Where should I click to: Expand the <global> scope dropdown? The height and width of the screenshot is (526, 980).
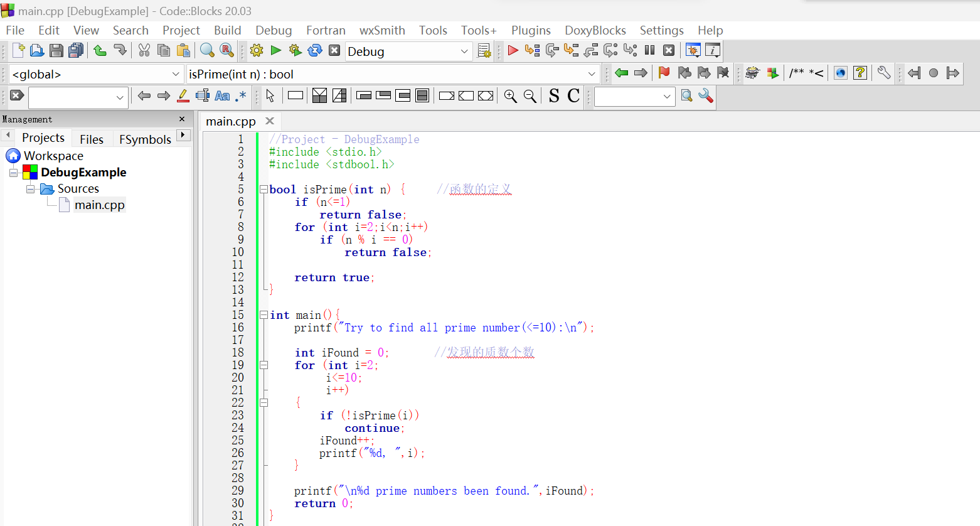click(x=176, y=74)
